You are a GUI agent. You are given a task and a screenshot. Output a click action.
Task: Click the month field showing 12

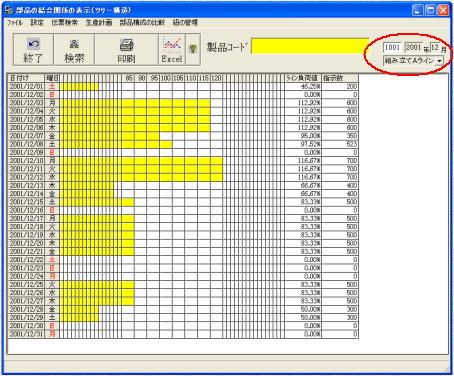(x=435, y=48)
